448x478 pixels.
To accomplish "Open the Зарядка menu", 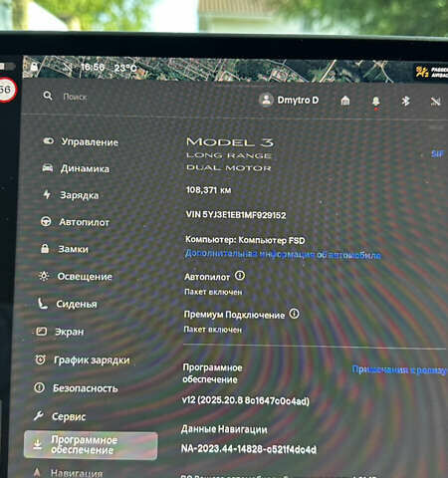I will 71,195.
